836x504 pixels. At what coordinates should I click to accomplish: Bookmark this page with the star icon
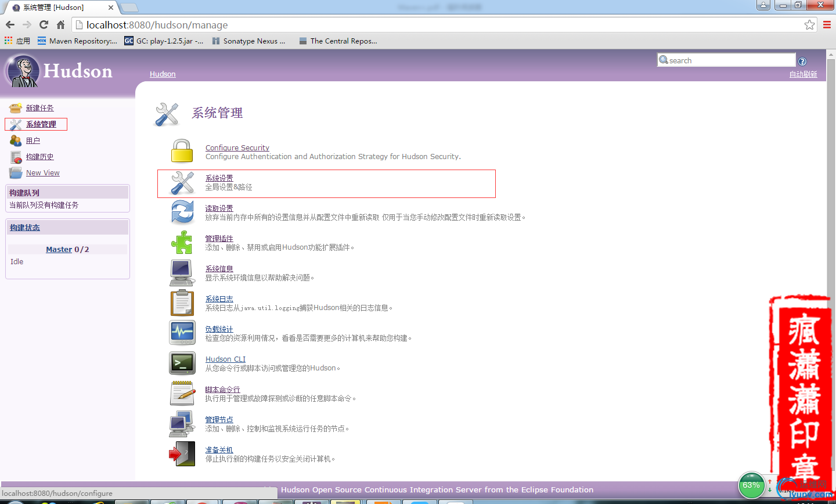(809, 24)
